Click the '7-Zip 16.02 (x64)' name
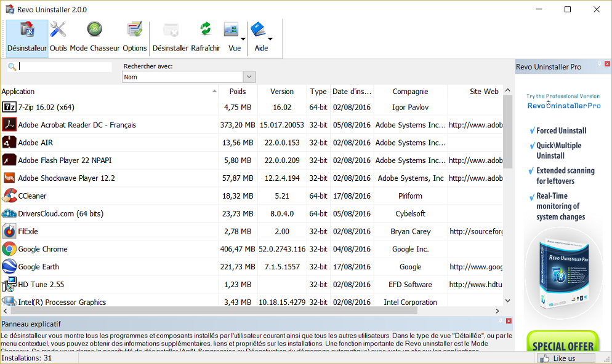The height and width of the screenshot is (364, 612). click(46, 107)
